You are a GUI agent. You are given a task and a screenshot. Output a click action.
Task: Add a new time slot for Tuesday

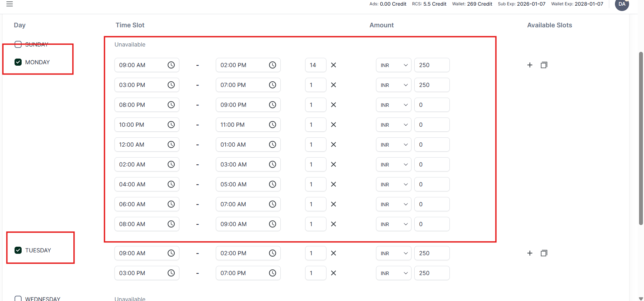(530, 253)
